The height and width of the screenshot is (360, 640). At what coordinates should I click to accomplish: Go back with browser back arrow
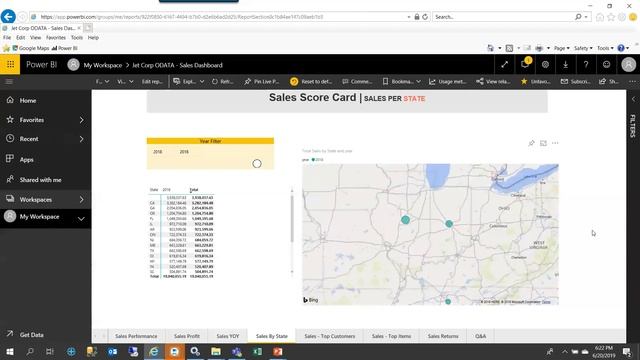tap(8, 17)
